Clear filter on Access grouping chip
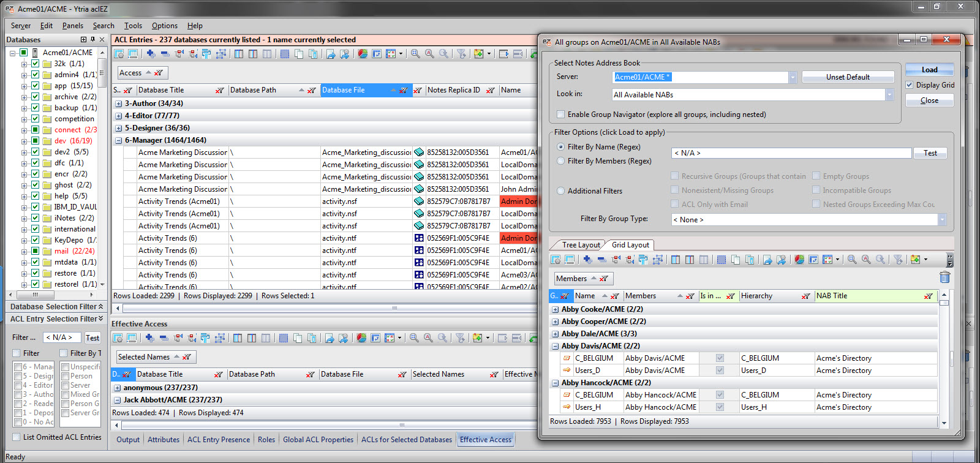 click(158, 73)
